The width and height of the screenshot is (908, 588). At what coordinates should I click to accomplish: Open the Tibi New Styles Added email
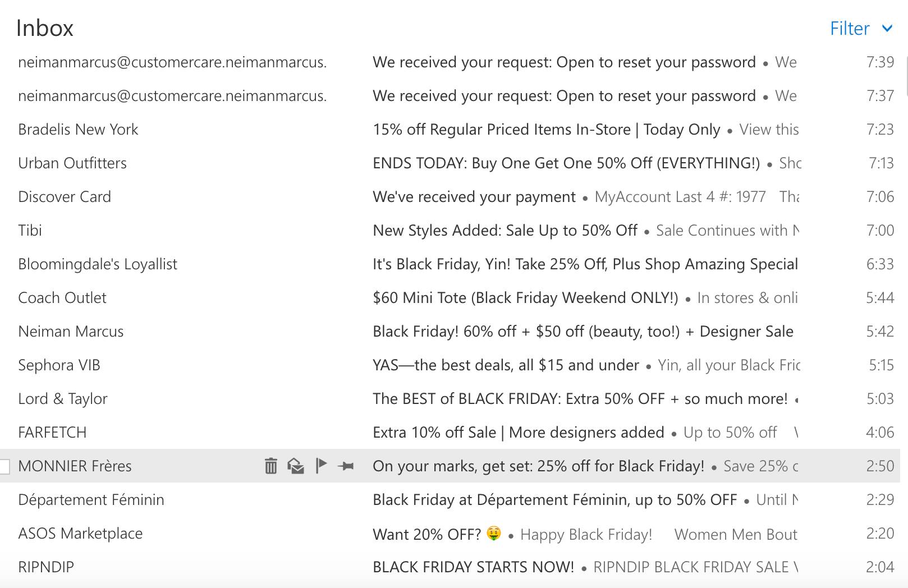505,231
